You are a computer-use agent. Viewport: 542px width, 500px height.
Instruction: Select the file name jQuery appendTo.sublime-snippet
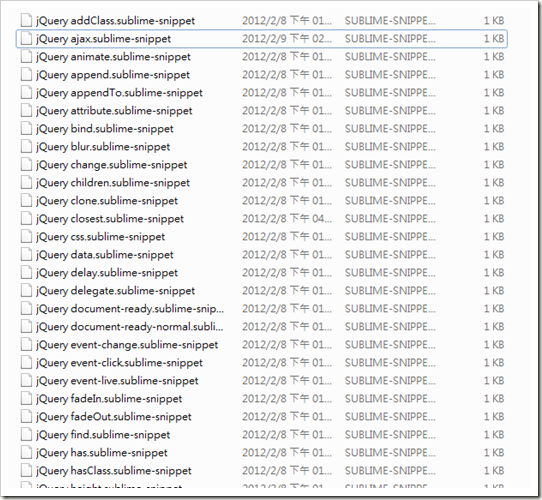coord(119,93)
